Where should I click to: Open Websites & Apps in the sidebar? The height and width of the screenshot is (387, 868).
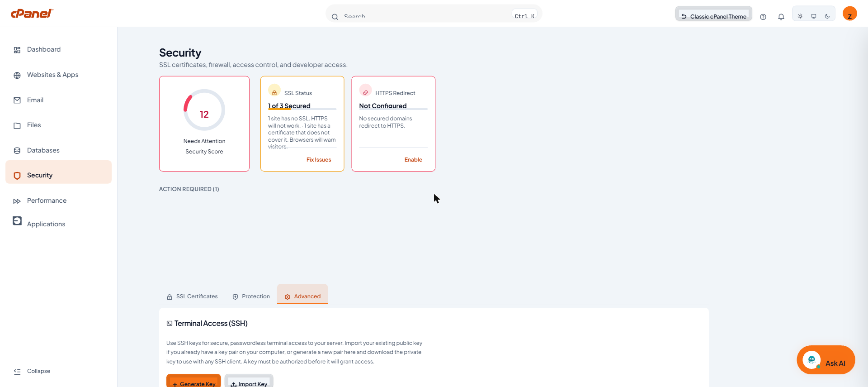pos(58,75)
